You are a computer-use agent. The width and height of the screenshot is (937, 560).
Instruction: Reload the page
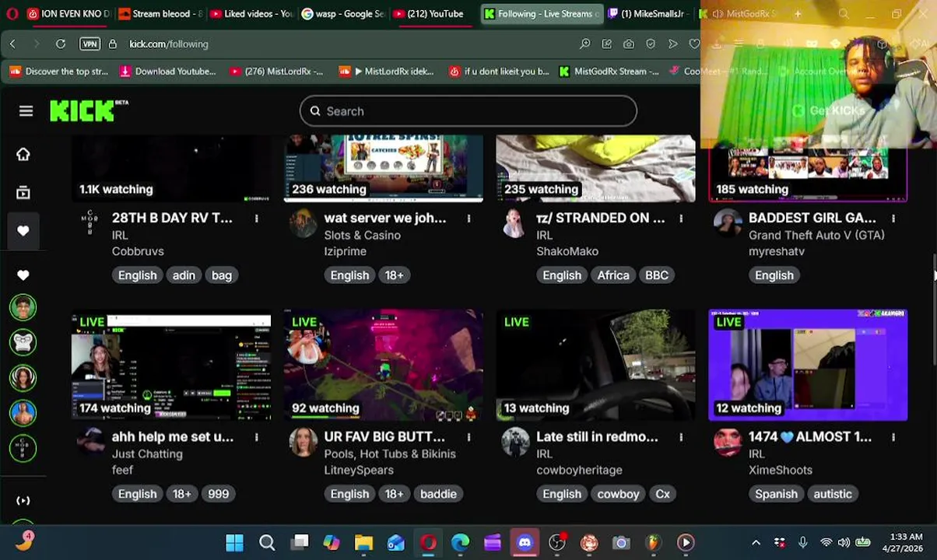click(x=60, y=44)
